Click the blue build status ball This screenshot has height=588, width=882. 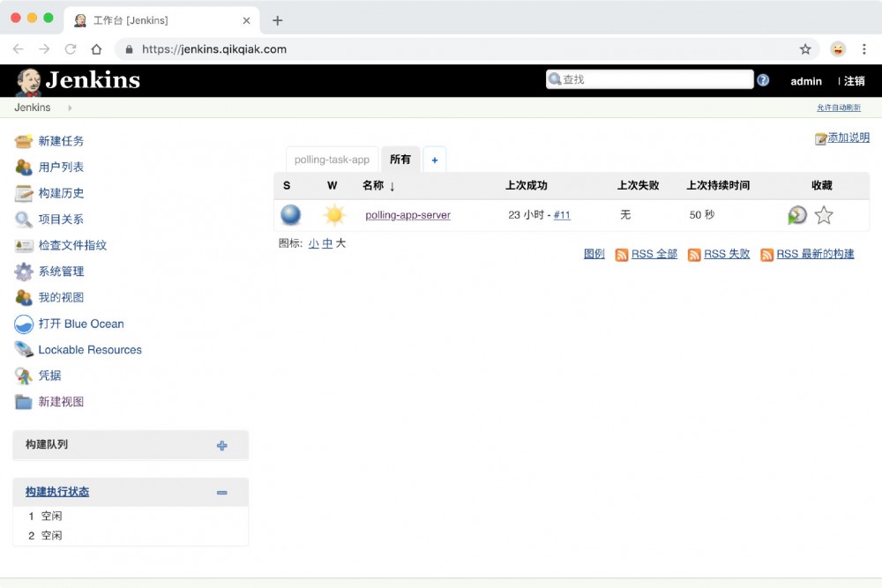point(291,214)
